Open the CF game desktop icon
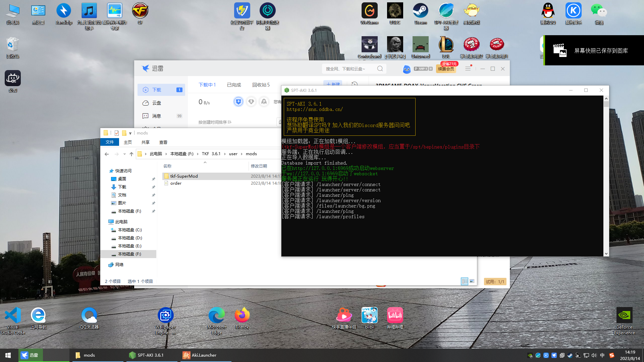Image resolution: width=644 pixels, height=362 pixels. tap(140, 14)
